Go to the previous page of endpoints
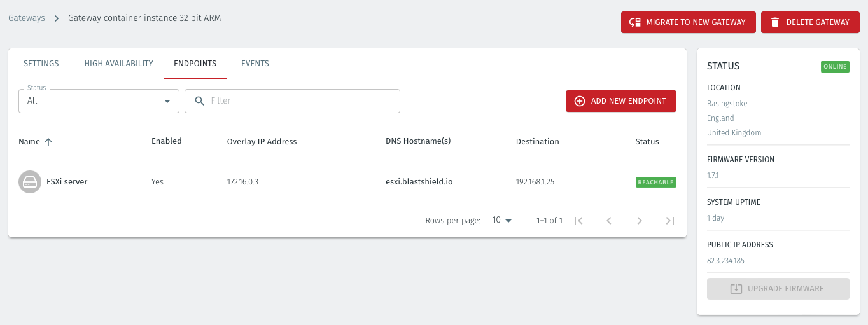Image resolution: width=868 pixels, height=325 pixels. [609, 221]
